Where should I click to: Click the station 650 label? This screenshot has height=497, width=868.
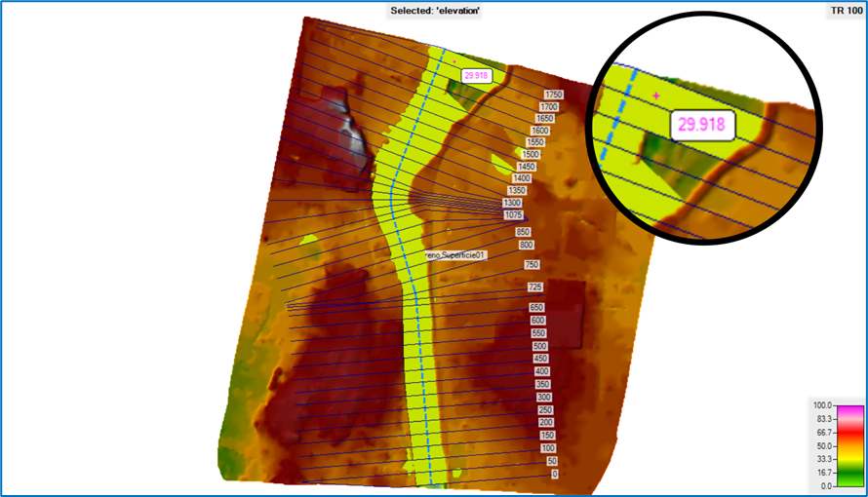pos(536,307)
